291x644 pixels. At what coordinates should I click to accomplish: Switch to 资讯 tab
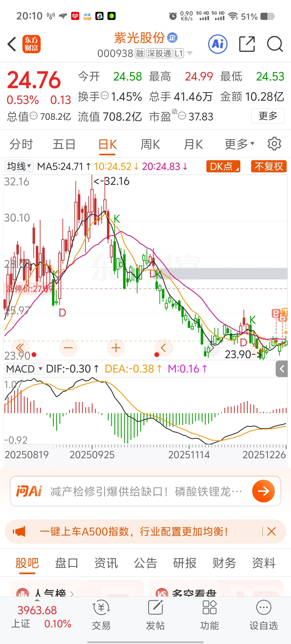click(x=106, y=563)
